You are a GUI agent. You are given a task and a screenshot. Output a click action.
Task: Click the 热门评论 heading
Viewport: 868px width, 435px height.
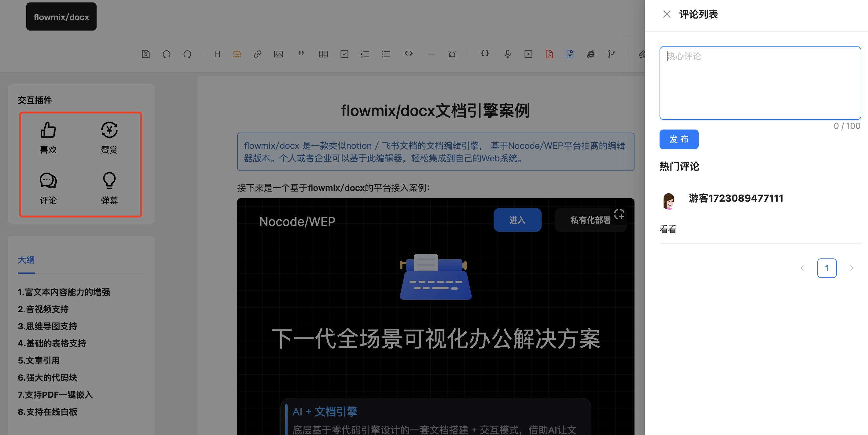(679, 166)
